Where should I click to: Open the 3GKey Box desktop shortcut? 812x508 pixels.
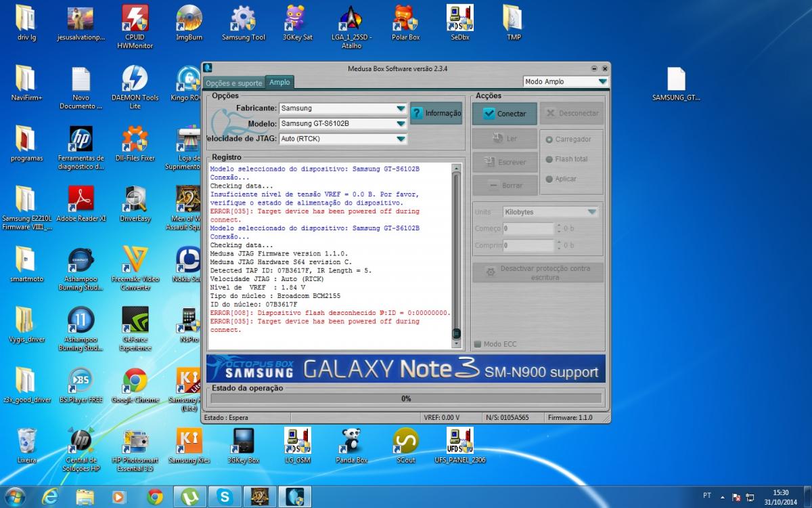(243, 446)
